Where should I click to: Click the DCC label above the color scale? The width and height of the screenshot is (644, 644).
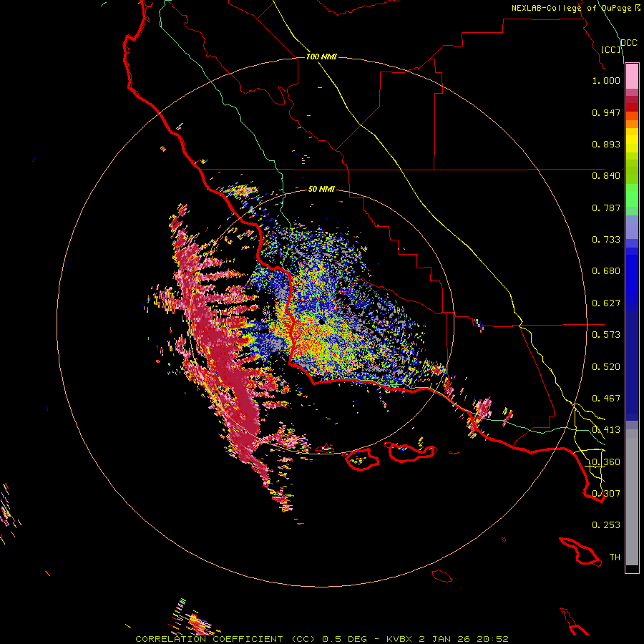click(x=629, y=43)
